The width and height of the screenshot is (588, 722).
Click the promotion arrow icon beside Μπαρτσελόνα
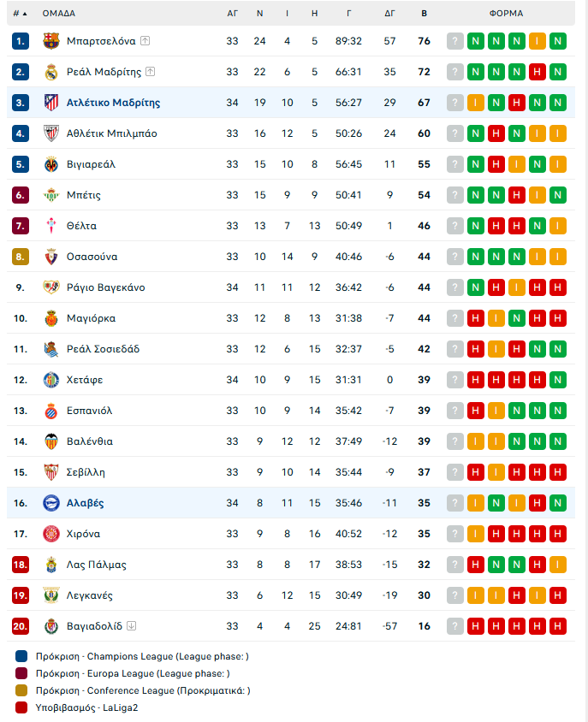pyautogui.click(x=146, y=41)
